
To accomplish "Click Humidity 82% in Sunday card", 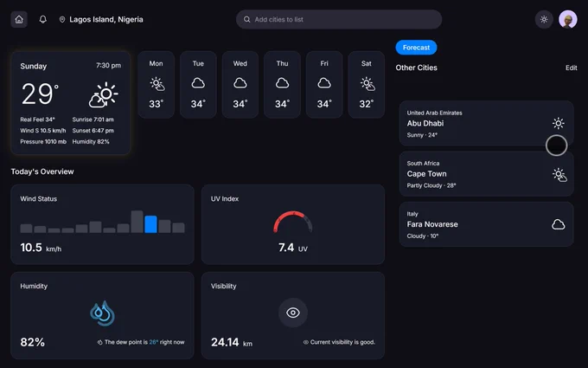I will click(x=91, y=141).
